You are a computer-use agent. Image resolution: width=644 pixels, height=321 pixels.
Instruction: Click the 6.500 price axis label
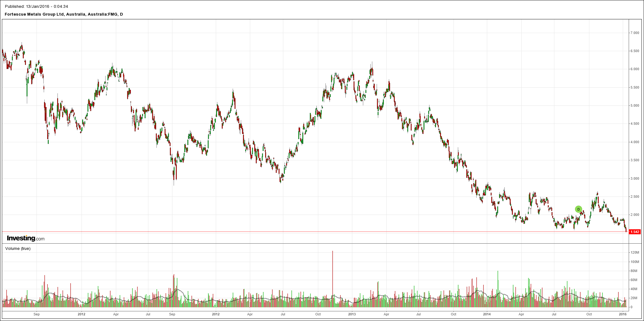coord(634,51)
